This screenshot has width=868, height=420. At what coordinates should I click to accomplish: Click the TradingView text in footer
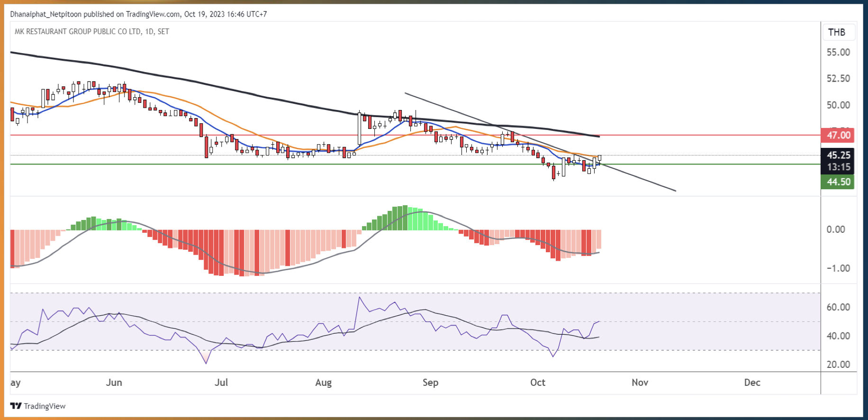click(x=45, y=406)
